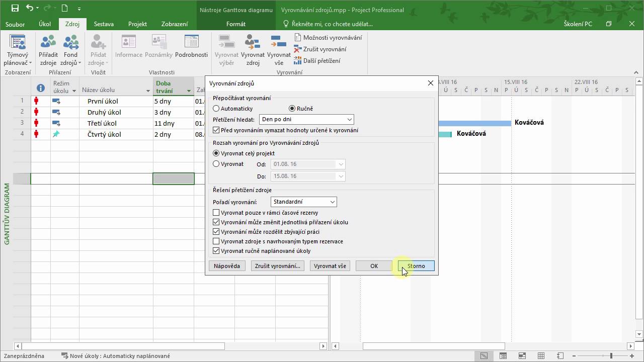Switch to Gantt chart view in status bar
Screen dimensions: 644x362
484,356
